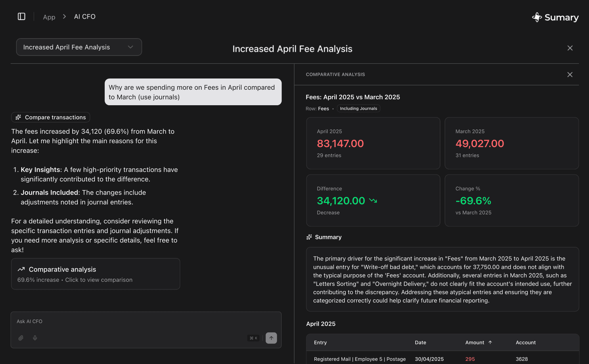Click the paperclip attachment icon

point(21,338)
